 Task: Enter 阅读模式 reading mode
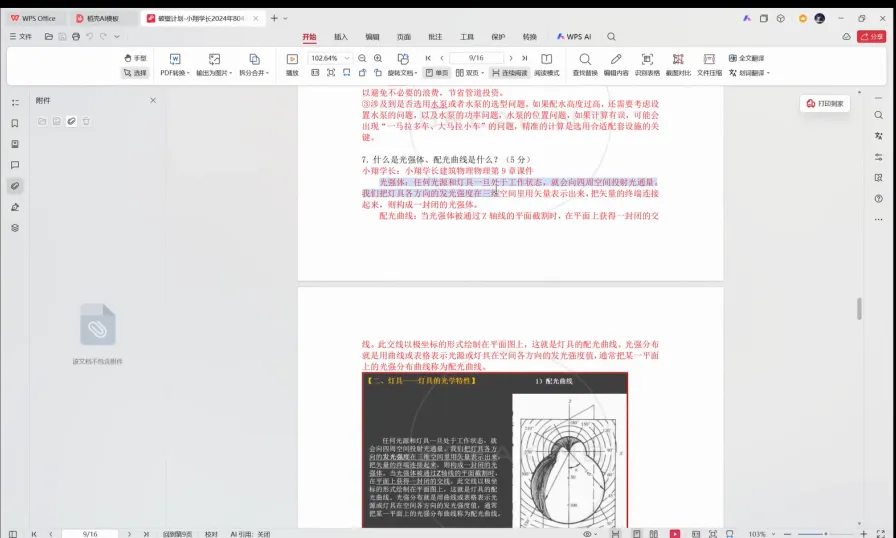pos(547,66)
